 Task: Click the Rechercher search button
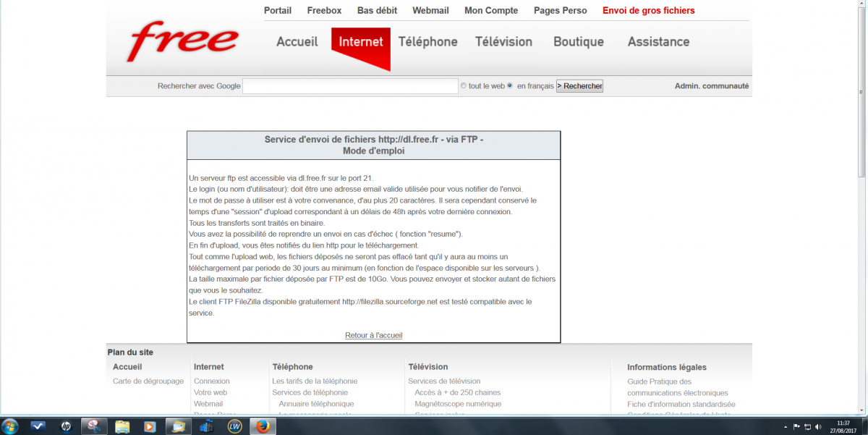point(579,86)
